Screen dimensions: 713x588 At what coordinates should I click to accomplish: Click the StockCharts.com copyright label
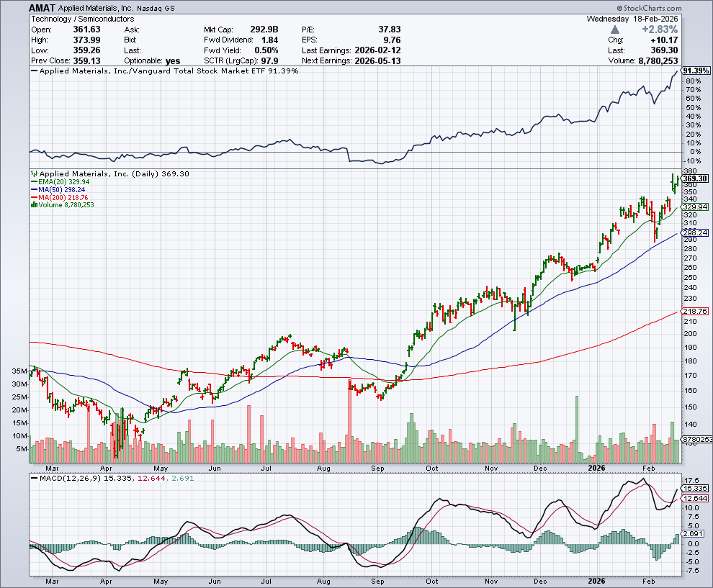click(x=650, y=8)
